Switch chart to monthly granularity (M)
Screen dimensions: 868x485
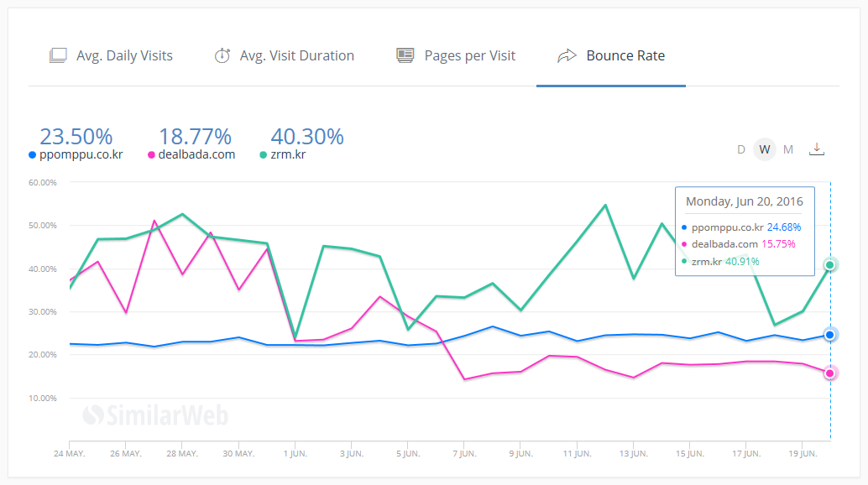tap(788, 149)
